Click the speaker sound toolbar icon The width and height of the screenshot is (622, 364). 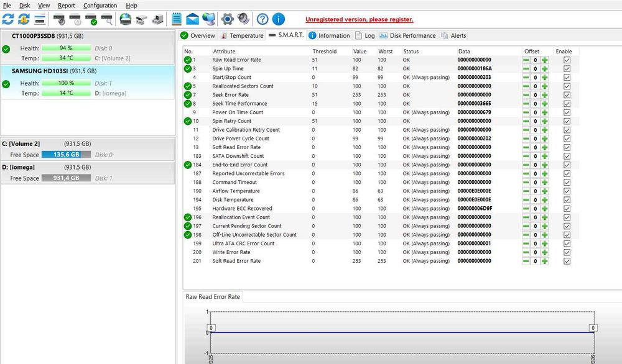pos(243,19)
